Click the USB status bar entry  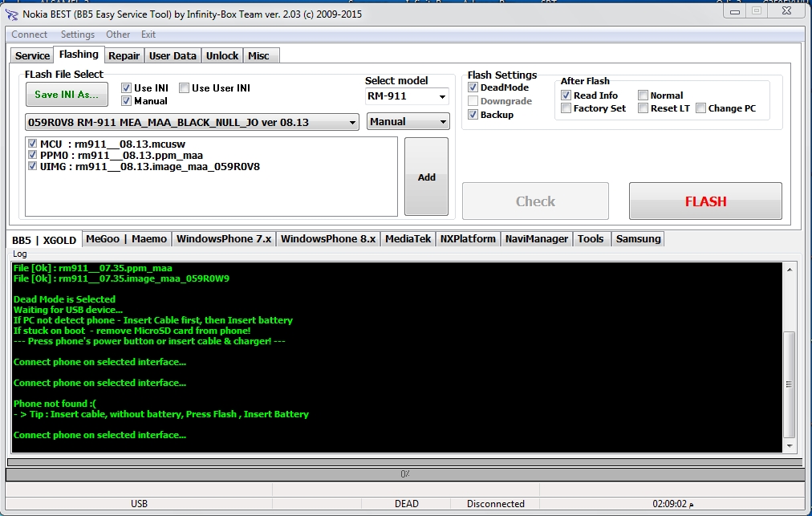point(139,504)
